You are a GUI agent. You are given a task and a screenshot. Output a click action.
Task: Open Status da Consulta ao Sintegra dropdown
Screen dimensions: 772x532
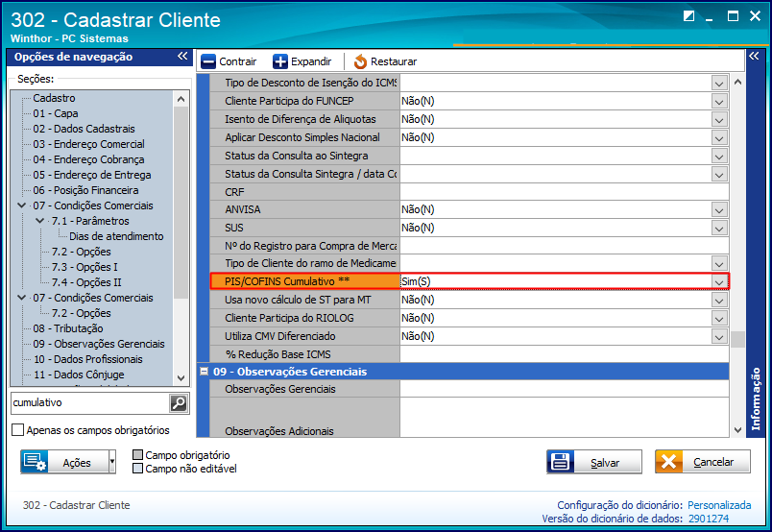[719, 157]
